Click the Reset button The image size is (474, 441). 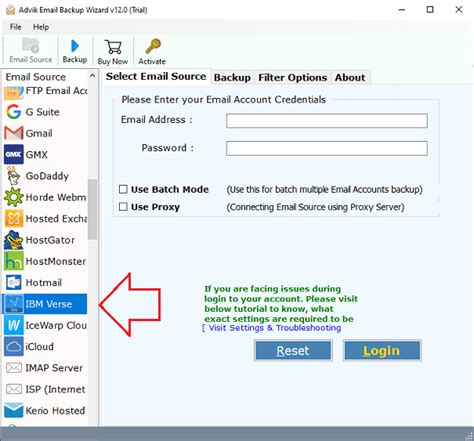[x=293, y=350]
